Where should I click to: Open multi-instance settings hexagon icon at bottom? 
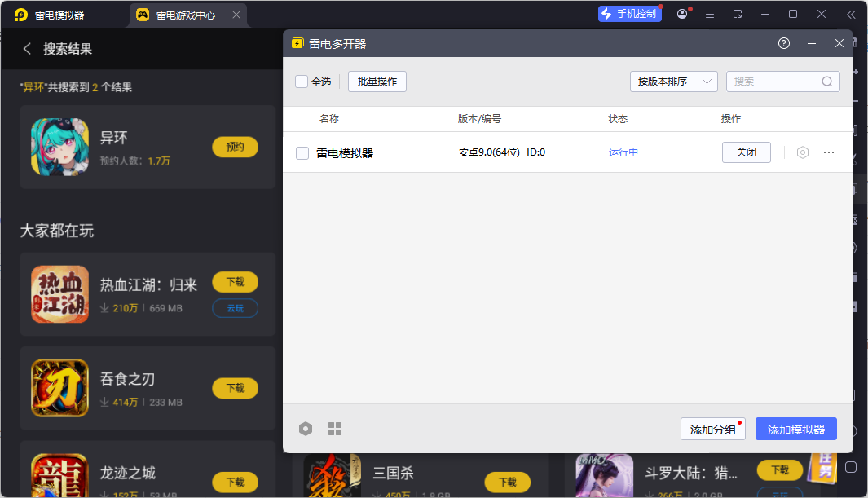306,429
